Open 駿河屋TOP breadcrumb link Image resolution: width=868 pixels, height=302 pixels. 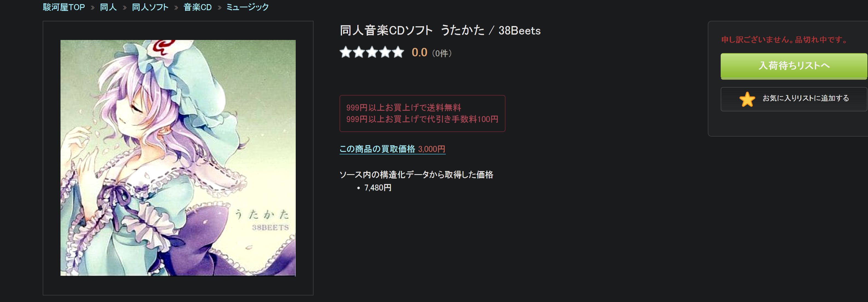point(64,7)
